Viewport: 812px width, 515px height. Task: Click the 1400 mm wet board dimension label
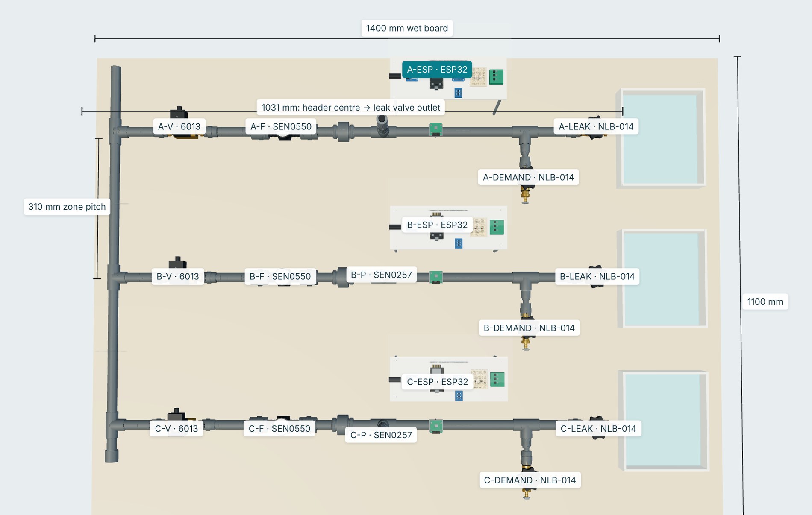[x=407, y=28]
